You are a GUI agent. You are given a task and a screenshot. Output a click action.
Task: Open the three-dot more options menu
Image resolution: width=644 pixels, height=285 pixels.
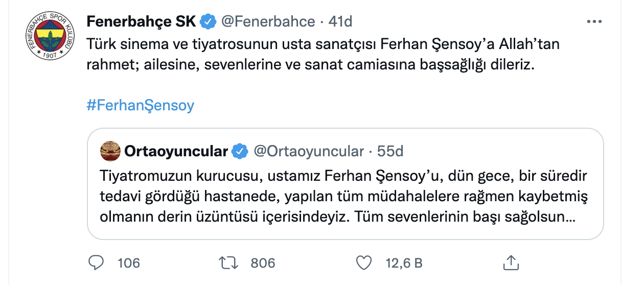(594, 22)
